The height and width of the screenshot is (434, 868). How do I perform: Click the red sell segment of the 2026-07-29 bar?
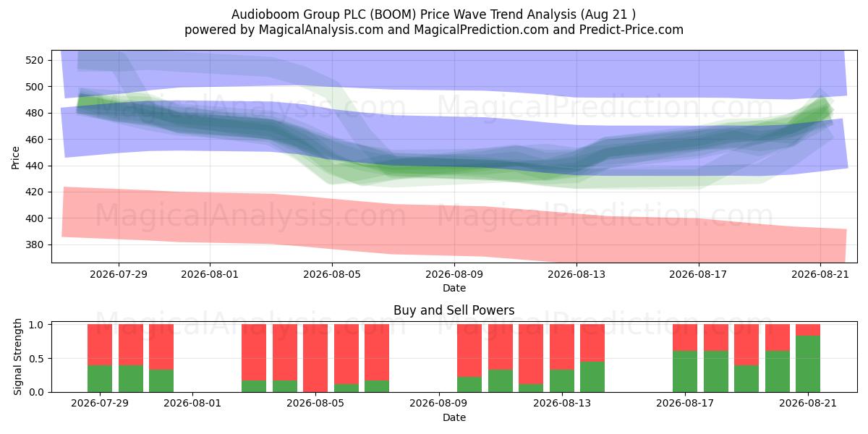pos(100,344)
